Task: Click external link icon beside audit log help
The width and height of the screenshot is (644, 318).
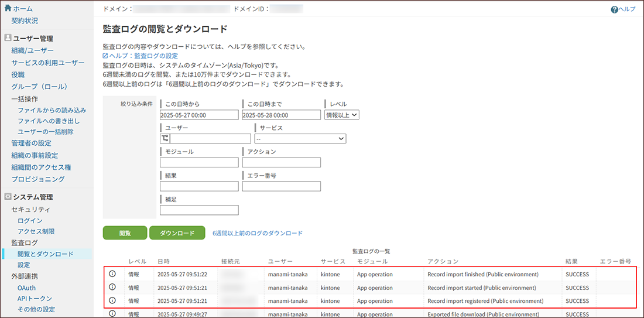Action: point(105,56)
